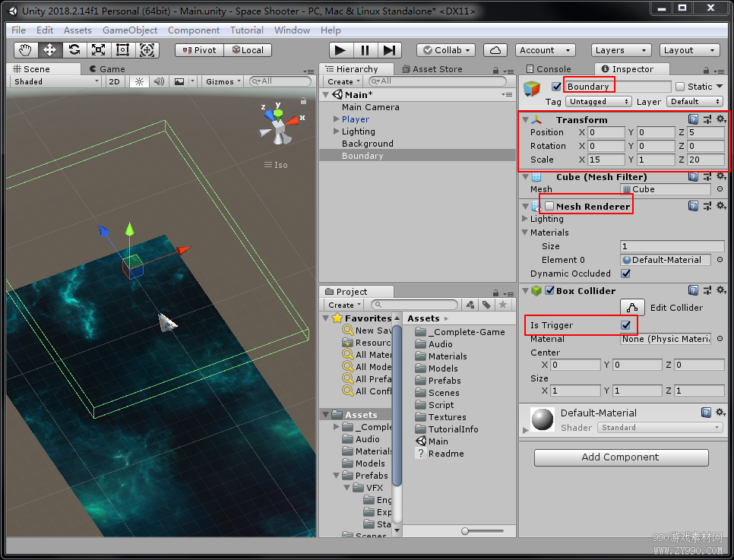Toggle scene audio speaker icon
This screenshot has width=734, height=560.
[x=159, y=81]
